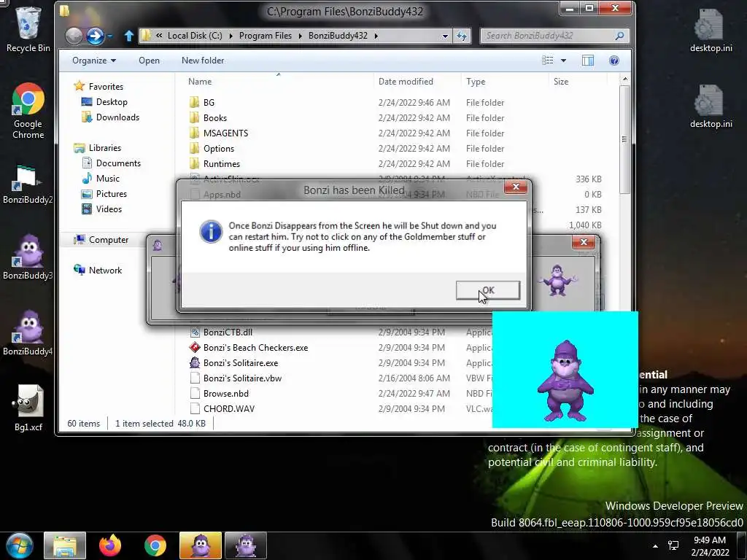Select the BonziBuddy4 desktop shortcut

[28, 332]
